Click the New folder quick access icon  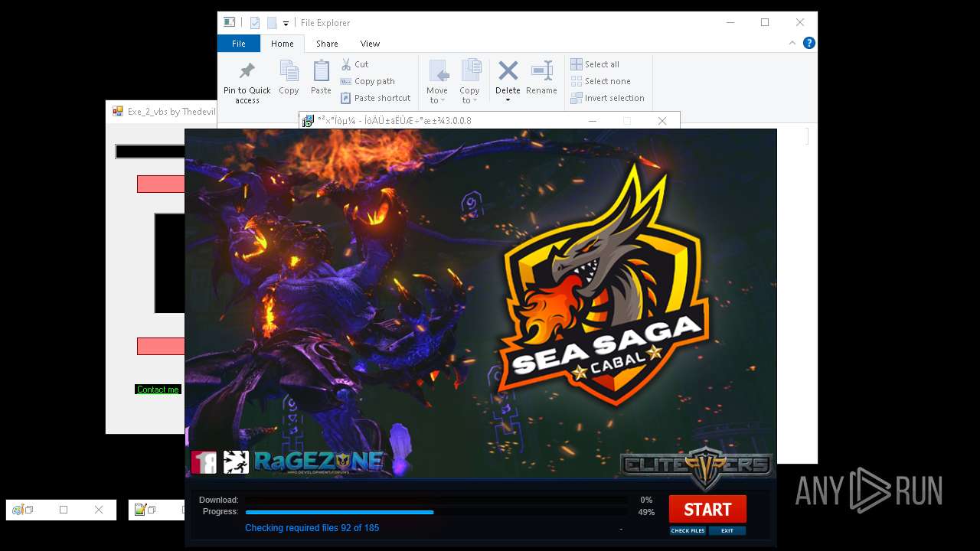coord(272,23)
